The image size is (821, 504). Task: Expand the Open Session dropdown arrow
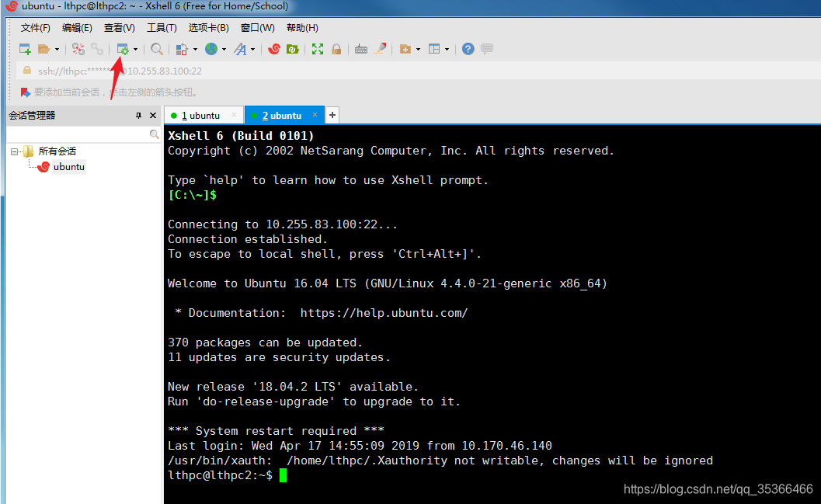[x=57, y=49]
